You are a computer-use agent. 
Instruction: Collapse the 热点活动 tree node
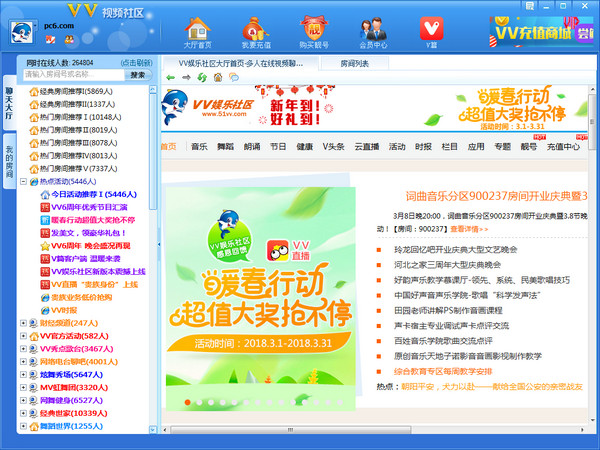click(23, 182)
